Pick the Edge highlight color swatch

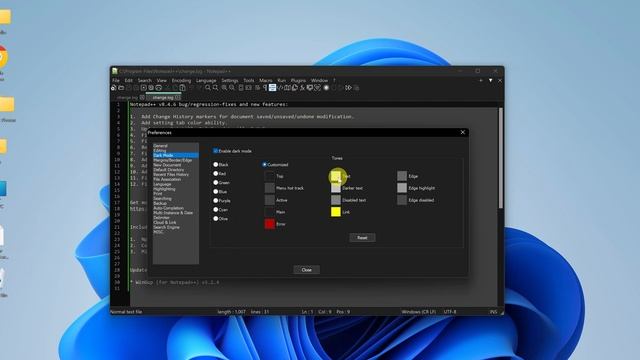click(402, 188)
